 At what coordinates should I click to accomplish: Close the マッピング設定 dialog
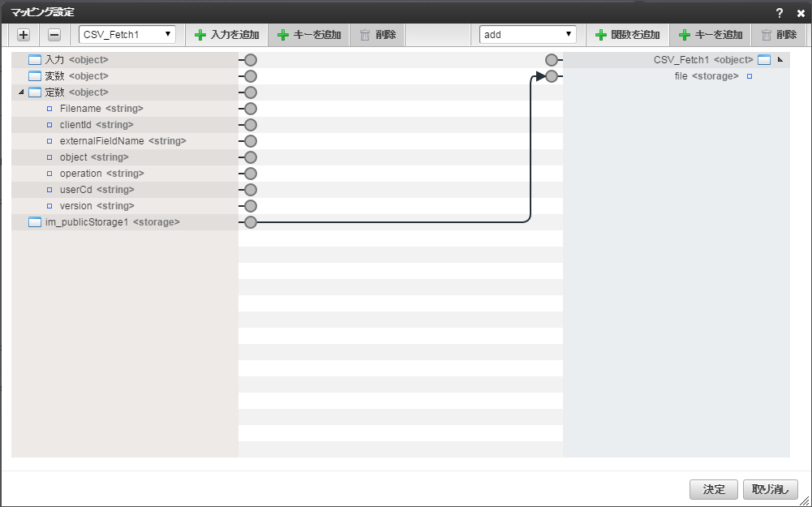tap(801, 14)
